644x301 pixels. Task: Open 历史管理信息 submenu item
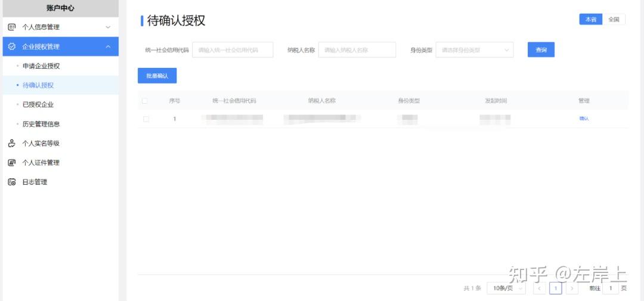[60, 123]
